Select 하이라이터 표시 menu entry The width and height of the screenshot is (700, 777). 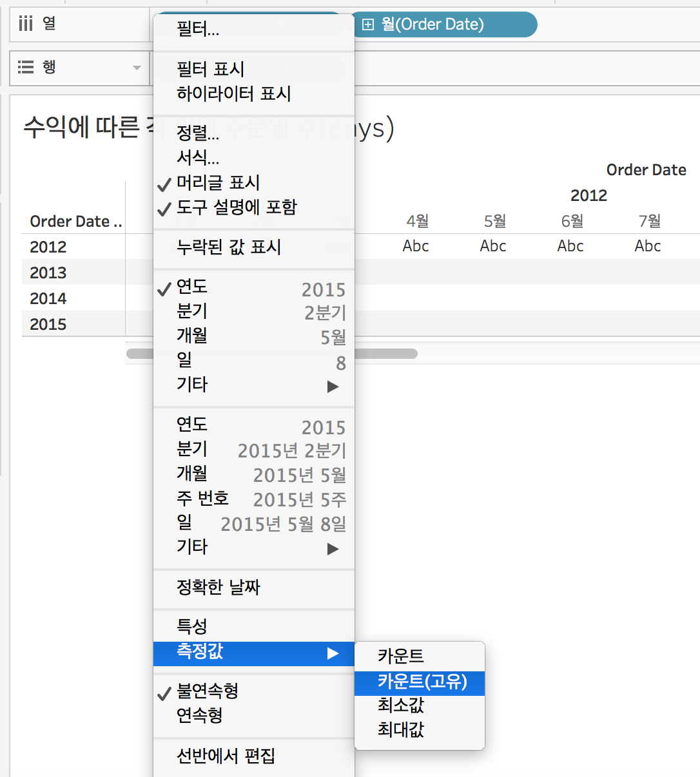pos(254,93)
